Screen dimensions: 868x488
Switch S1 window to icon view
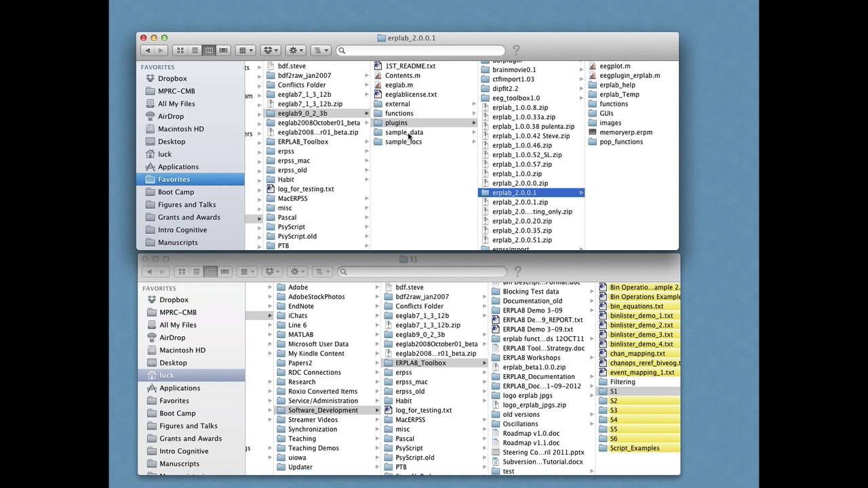tap(182, 271)
